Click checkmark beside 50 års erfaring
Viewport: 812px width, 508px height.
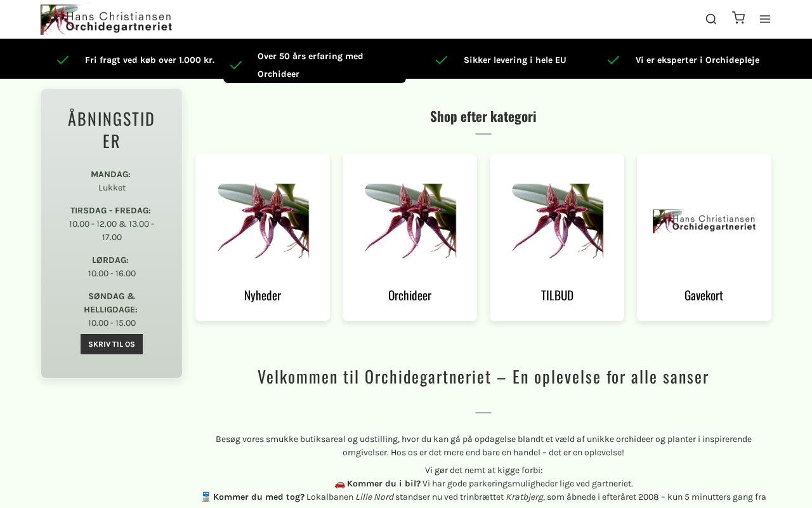(236, 65)
